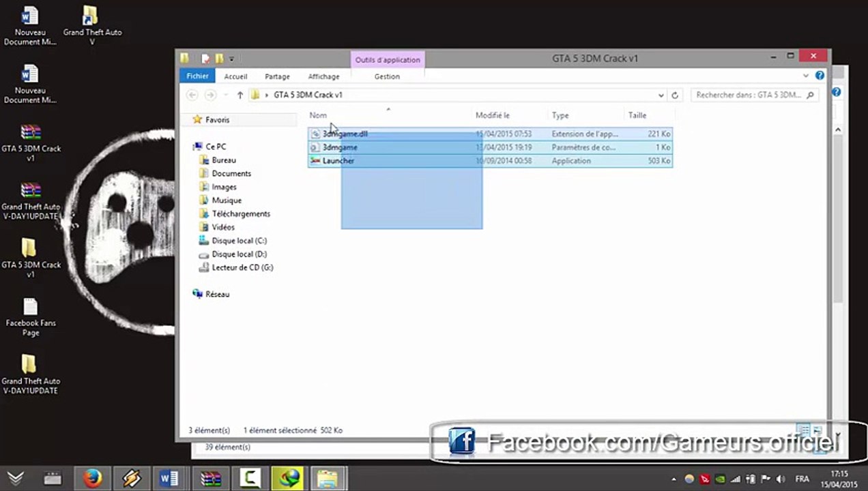Open Firefox from the taskbar
This screenshot has width=868, height=491.
pos(92,479)
